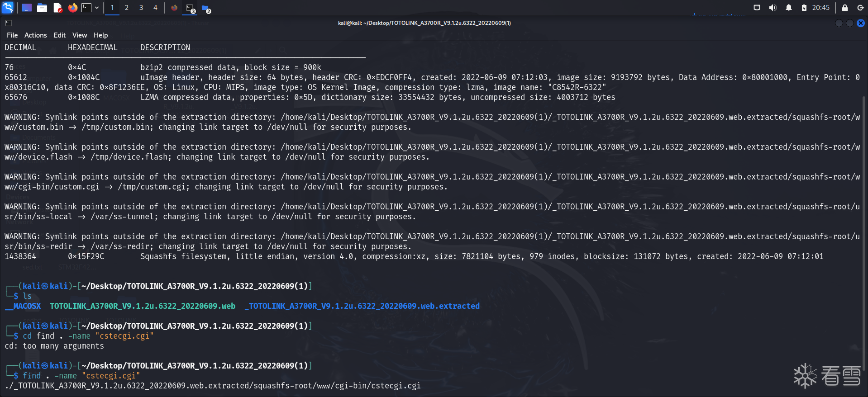868x397 pixels.
Task: Open the volume control tray icon
Action: (x=773, y=8)
